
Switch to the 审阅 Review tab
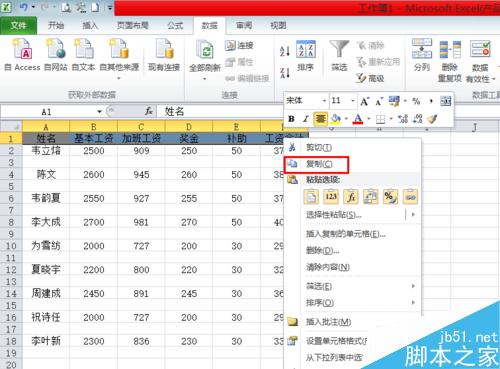pyautogui.click(x=244, y=25)
